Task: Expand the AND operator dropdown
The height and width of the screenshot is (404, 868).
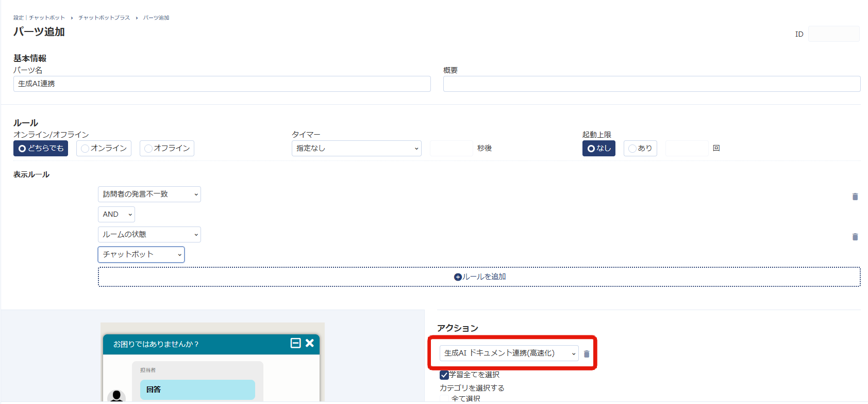Action: point(116,215)
